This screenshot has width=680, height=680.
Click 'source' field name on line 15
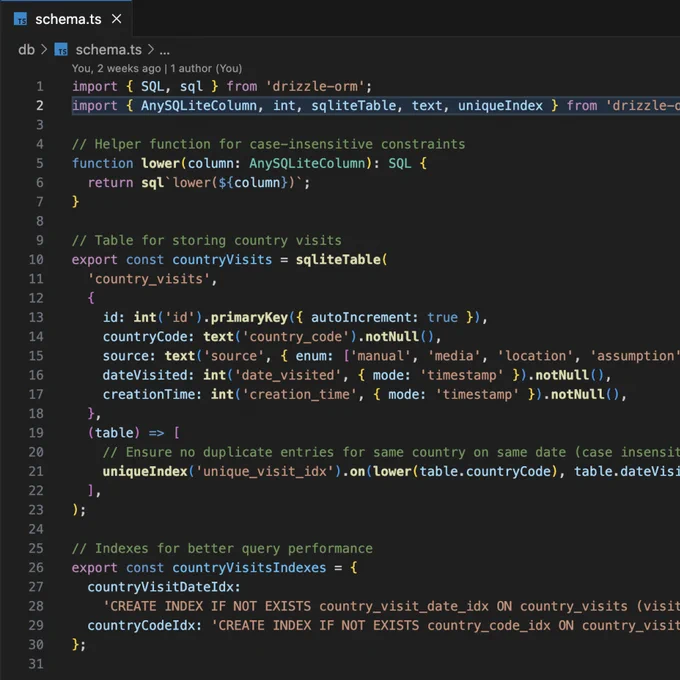pyautogui.click(x=125, y=356)
